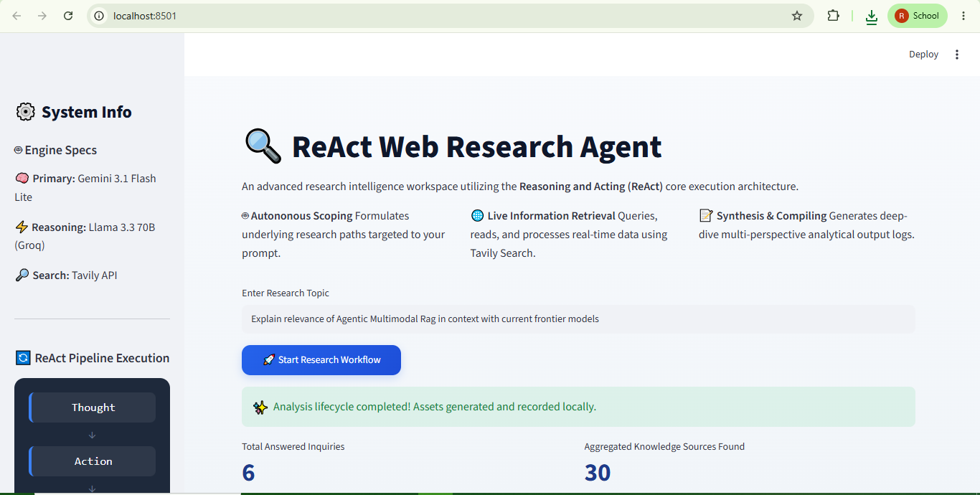The height and width of the screenshot is (495, 980).
Task: Open the School profile chip
Action: [917, 16]
